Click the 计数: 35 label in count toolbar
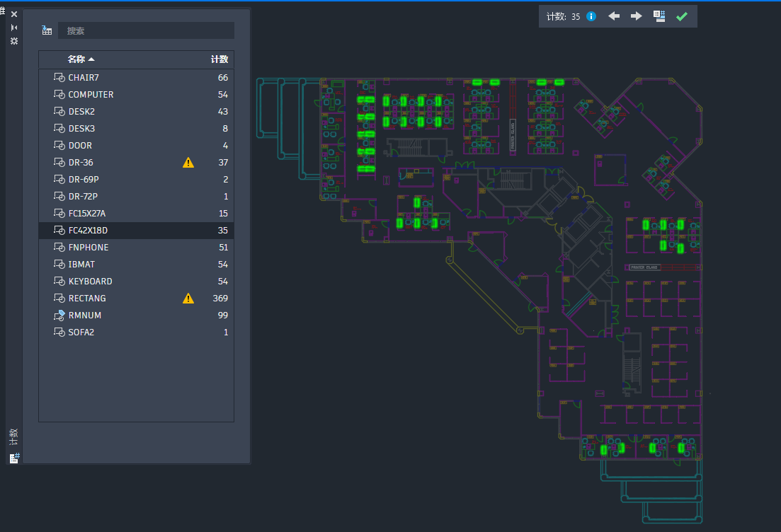Image resolution: width=781 pixels, height=532 pixels. (x=564, y=16)
